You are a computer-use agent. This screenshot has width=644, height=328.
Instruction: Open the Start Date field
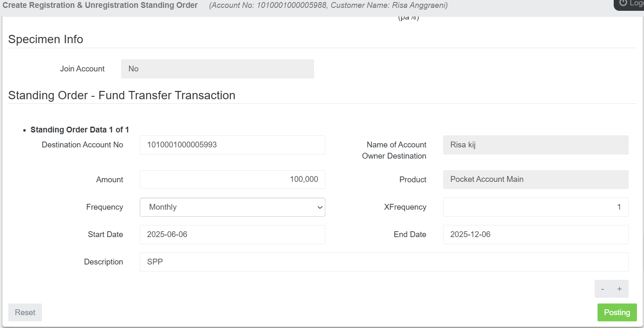(x=232, y=235)
